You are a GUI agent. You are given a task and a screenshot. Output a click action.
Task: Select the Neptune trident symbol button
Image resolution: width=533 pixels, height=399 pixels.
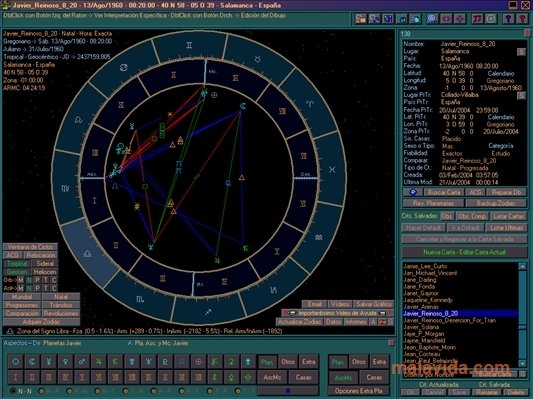click(149, 362)
